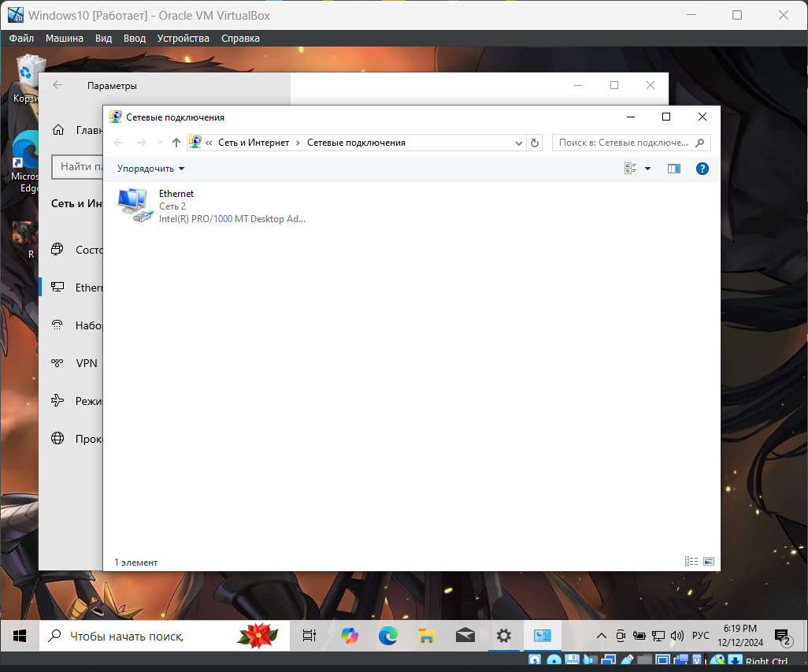Switch to large icons view in status bar
The image size is (808, 672).
point(709,561)
